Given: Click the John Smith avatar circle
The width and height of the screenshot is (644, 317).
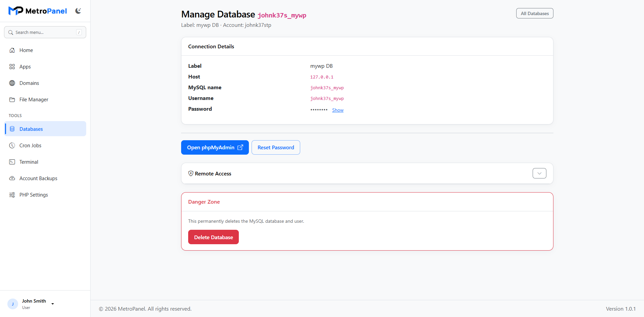Looking at the screenshot, I should pyautogui.click(x=13, y=304).
